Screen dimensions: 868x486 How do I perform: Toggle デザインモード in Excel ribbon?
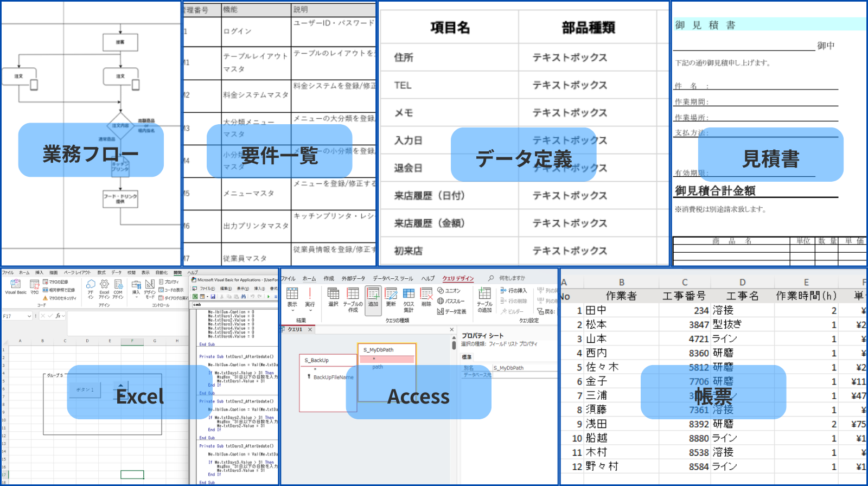point(150,289)
